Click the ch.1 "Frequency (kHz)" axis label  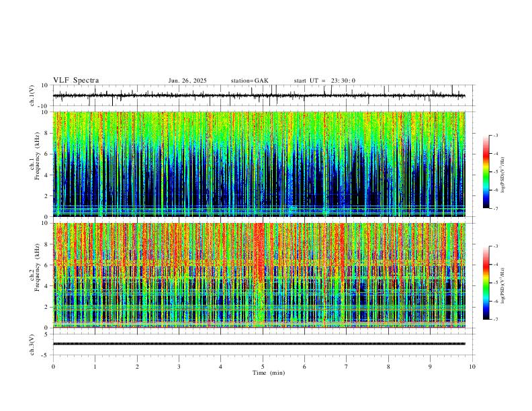click(37, 155)
